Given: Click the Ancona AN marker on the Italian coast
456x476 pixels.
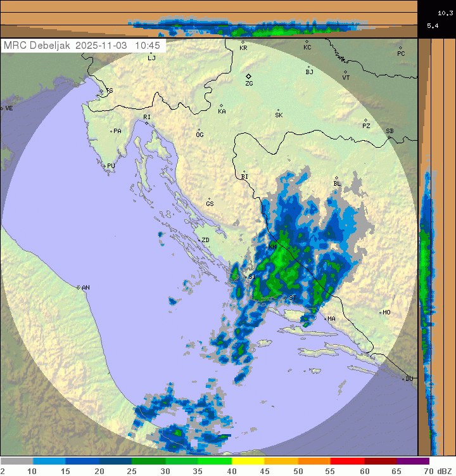Looking at the screenshot, I should tap(79, 288).
